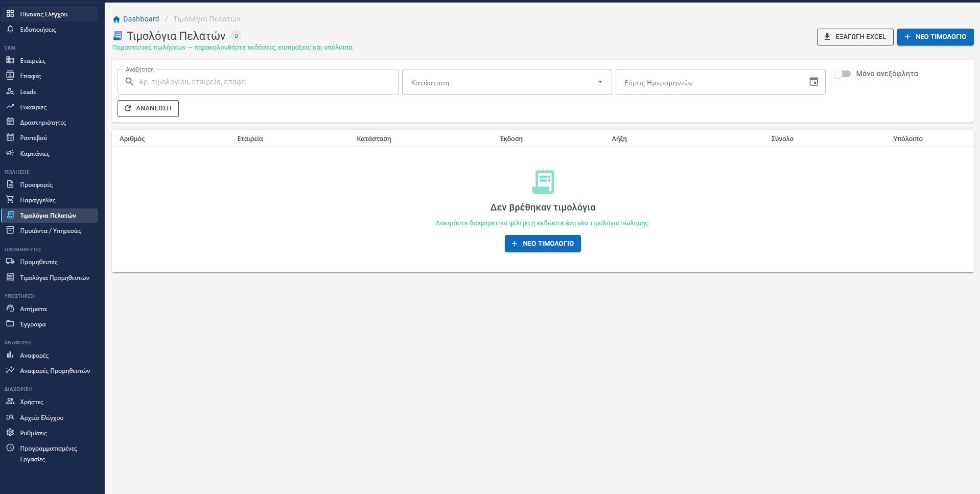Image resolution: width=980 pixels, height=494 pixels.
Task: Click the Αναφορές Προμηθευτών line chart icon
Action: pyautogui.click(x=10, y=370)
